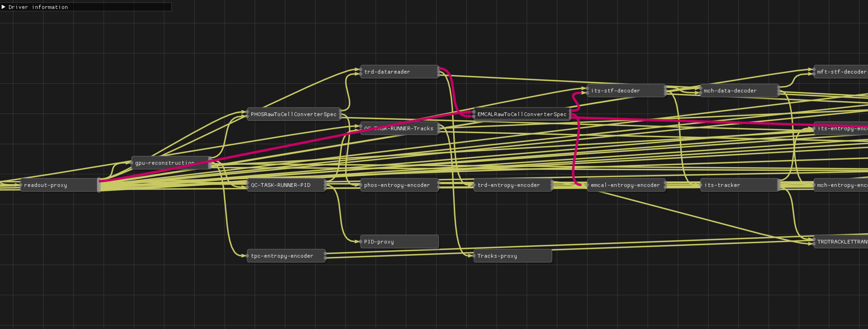Select the TRDTRACKLETTRANS node
Screen dimensions: 868x329
[841, 241]
